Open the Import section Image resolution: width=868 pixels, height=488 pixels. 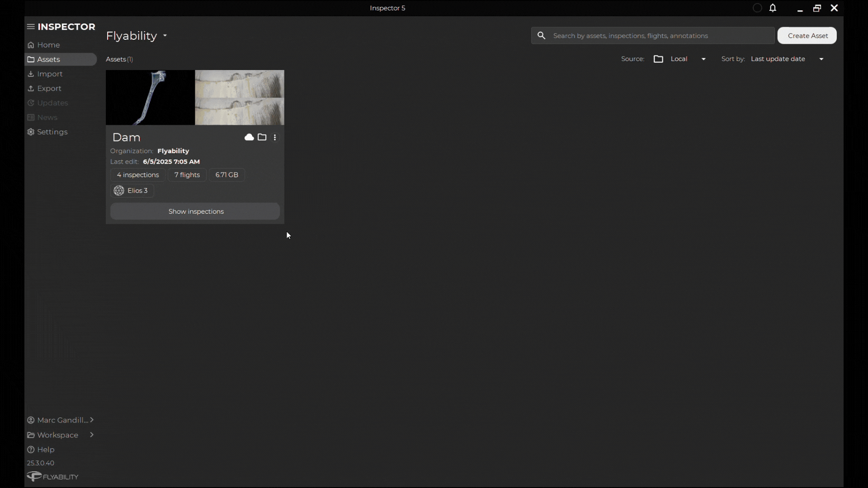50,74
